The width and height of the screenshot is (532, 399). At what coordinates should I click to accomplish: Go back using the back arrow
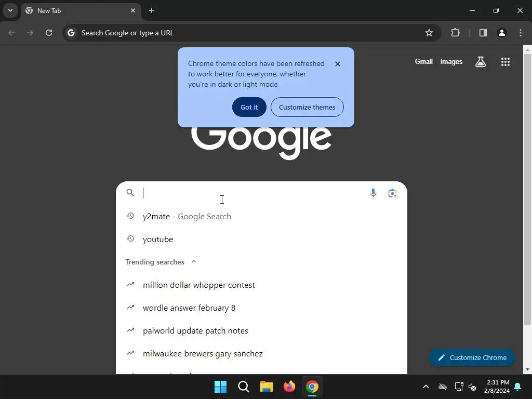click(x=11, y=33)
